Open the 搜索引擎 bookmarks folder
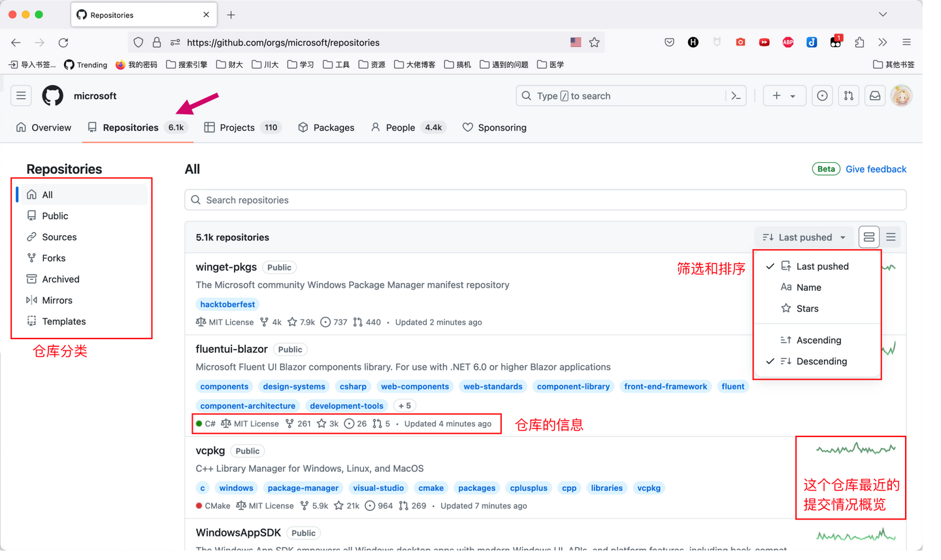The image size is (941, 560). click(x=187, y=65)
